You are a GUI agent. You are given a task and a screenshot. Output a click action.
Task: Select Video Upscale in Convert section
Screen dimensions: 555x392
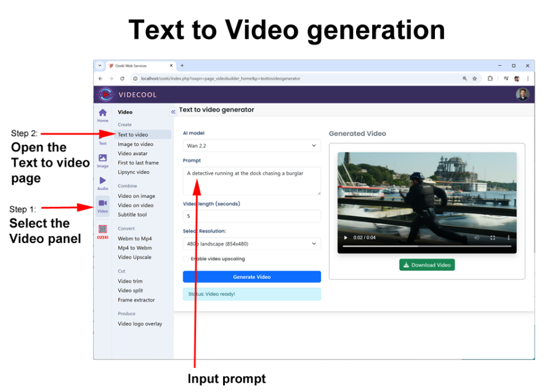tap(134, 257)
